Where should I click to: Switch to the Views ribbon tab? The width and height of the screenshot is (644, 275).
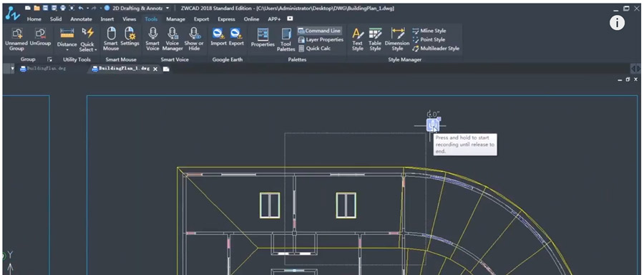(130, 19)
